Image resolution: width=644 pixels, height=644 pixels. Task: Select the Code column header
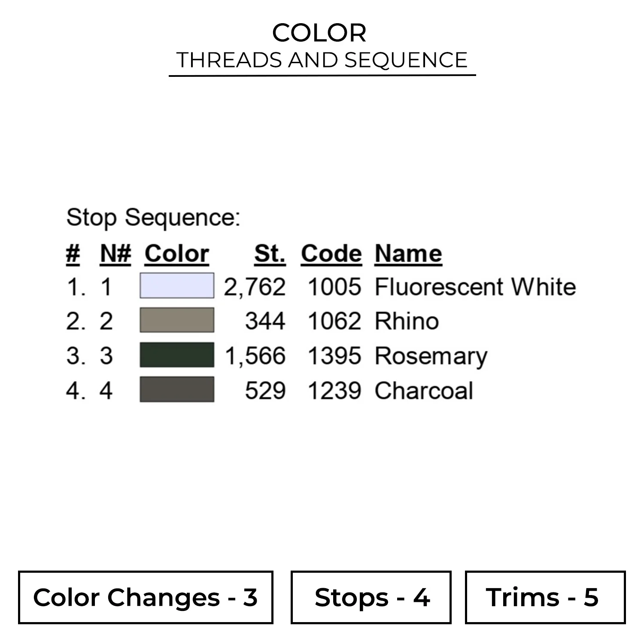[x=331, y=253]
